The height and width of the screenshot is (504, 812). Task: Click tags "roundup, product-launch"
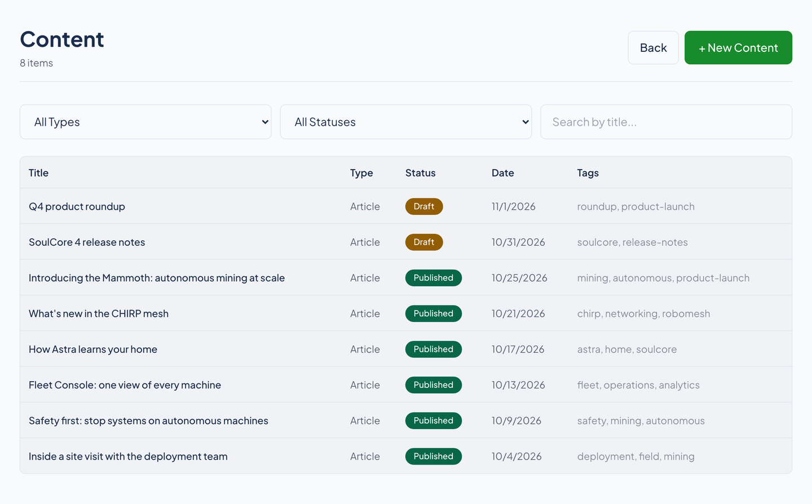coord(636,206)
